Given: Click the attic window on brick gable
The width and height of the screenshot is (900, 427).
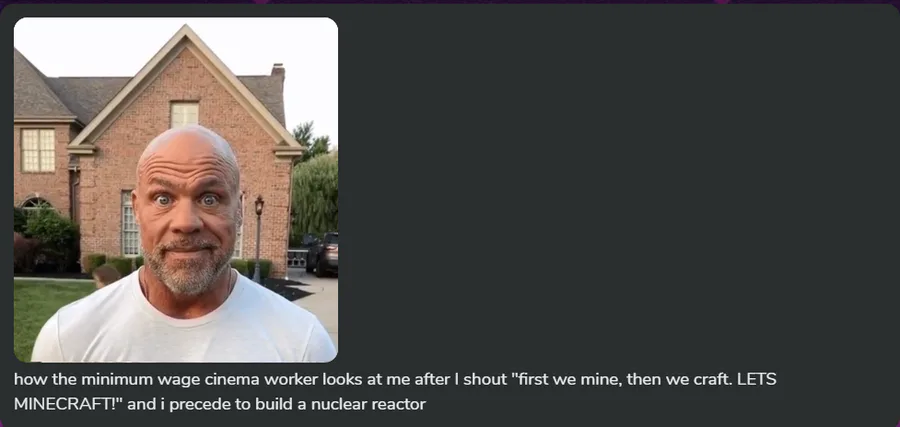Looking at the screenshot, I should 184,114.
